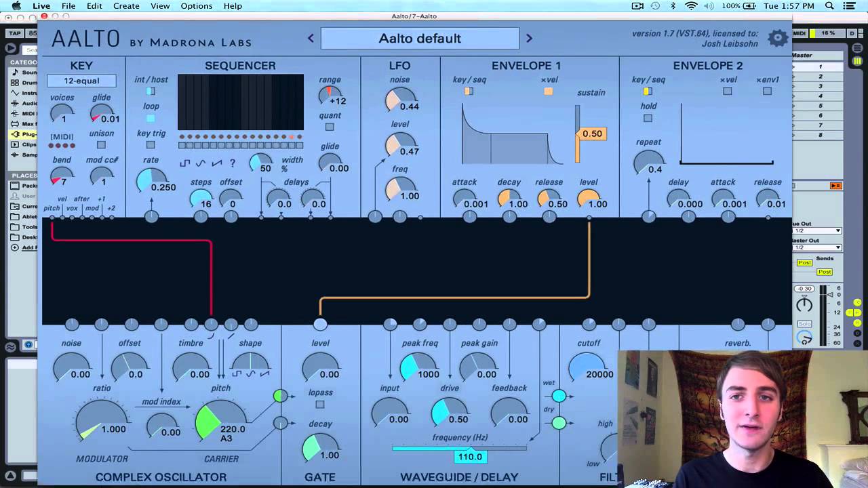Open the Live application menu
Viewport: 868px width, 488px height.
[41, 6]
